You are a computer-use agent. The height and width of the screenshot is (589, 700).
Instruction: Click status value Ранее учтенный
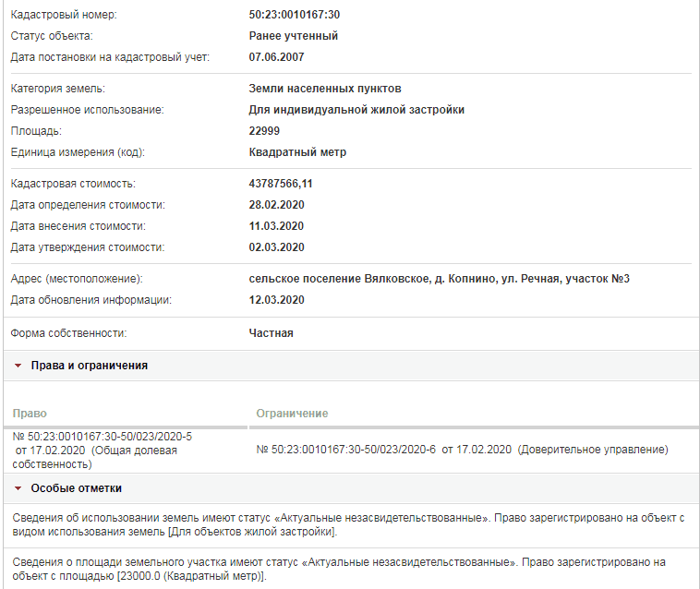click(x=294, y=36)
